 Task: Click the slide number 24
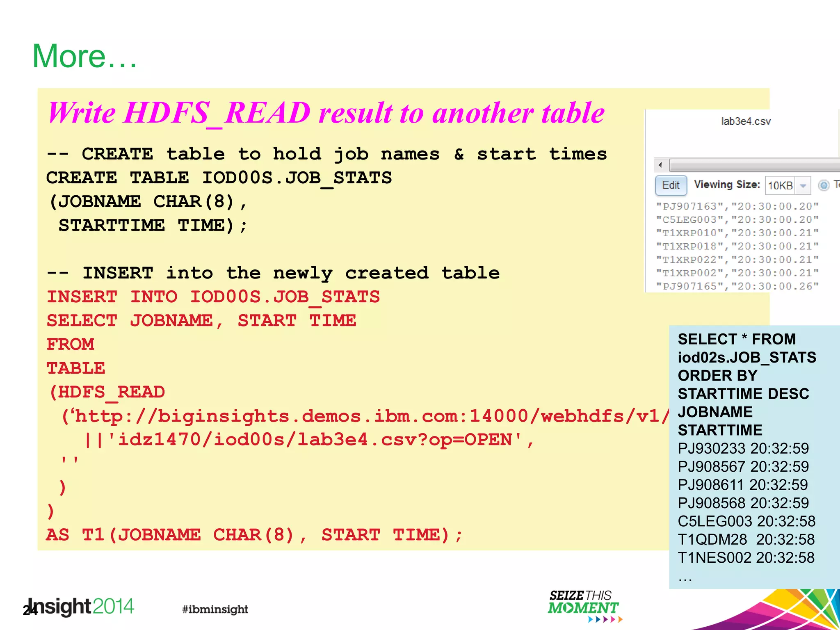point(30,611)
